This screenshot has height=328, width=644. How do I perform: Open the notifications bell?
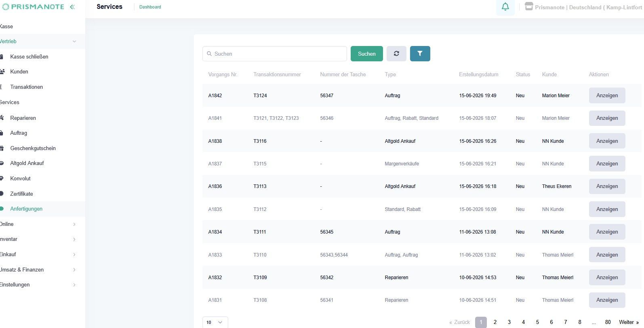[505, 7]
